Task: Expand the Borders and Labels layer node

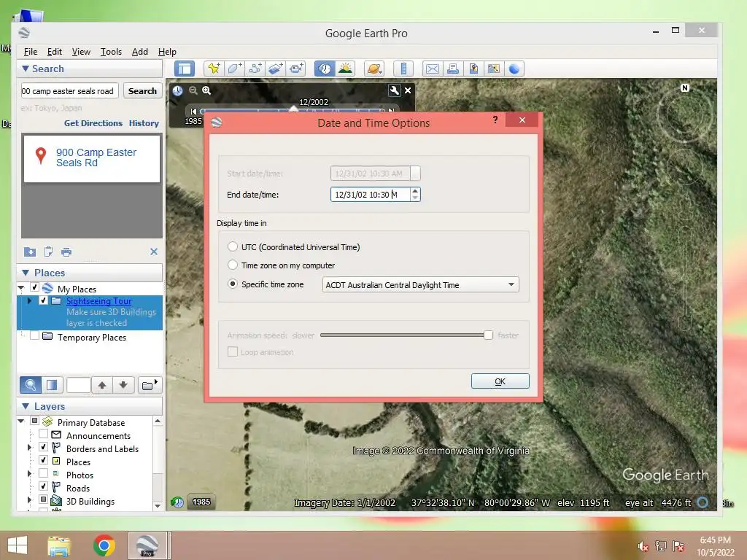Action: pos(29,448)
